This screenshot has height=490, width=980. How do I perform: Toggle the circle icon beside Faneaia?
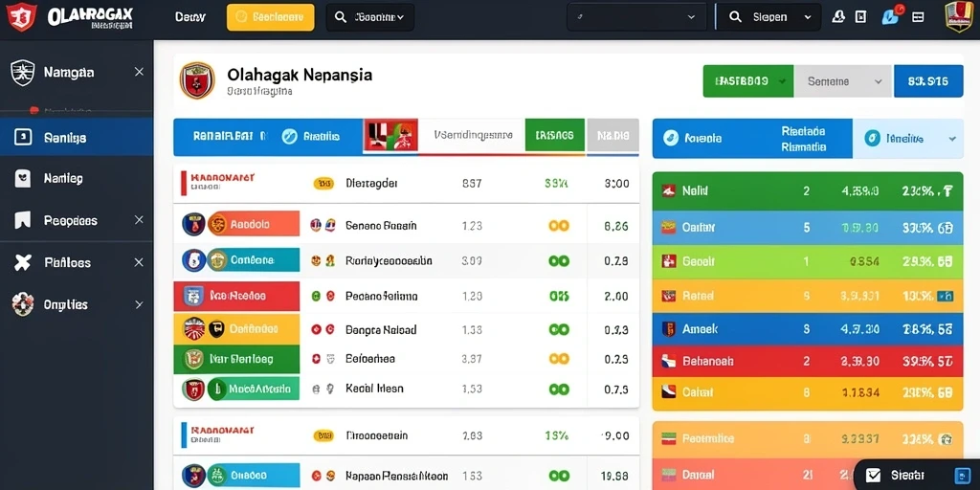[x=671, y=138]
